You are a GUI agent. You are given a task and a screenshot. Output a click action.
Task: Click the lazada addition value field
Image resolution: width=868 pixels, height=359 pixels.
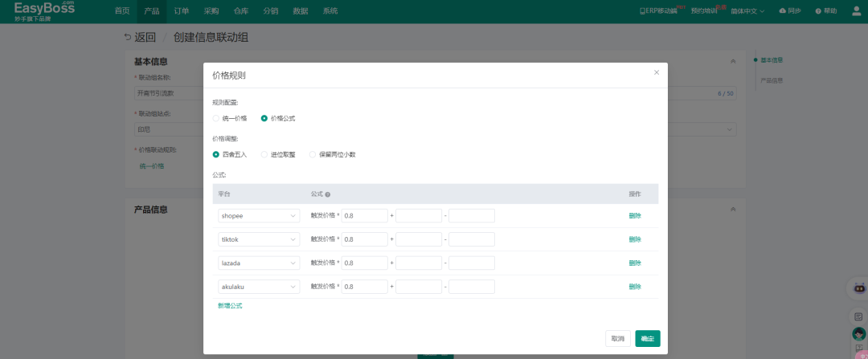click(x=419, y=263)
